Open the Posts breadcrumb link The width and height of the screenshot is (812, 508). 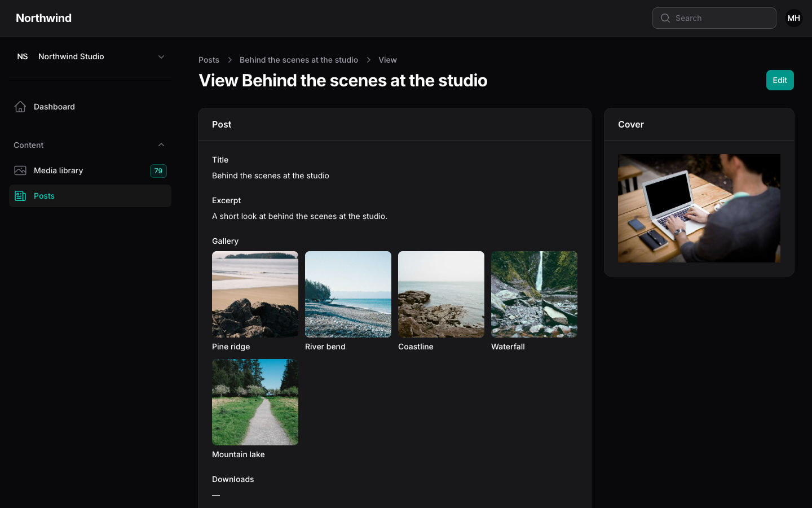tap(209, 60)
